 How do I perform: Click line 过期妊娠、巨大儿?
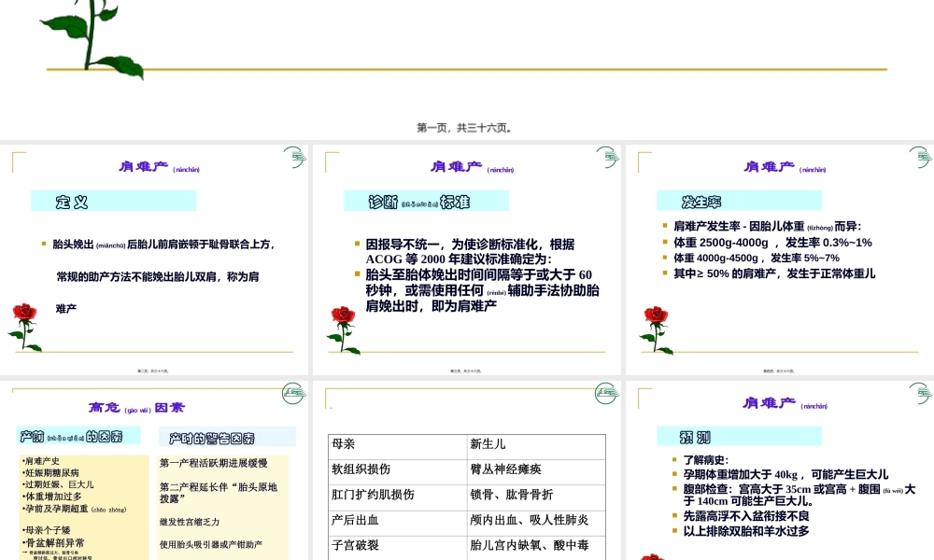(x=58, y=484)
